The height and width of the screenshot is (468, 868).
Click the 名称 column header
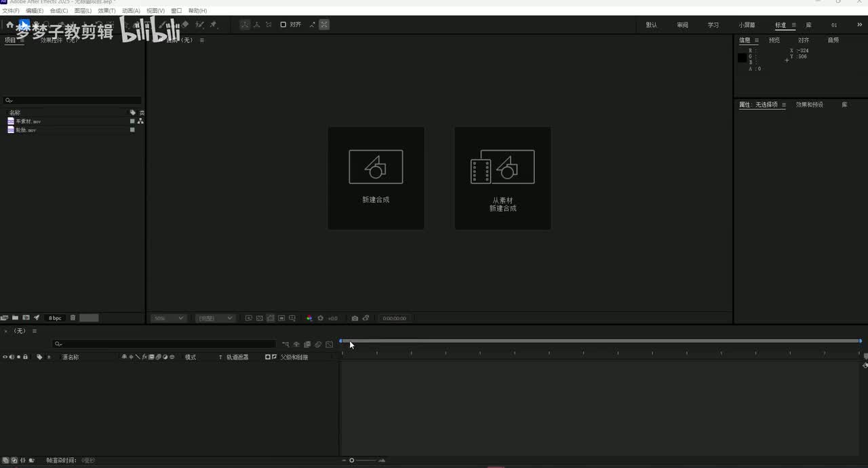[14, 113]
